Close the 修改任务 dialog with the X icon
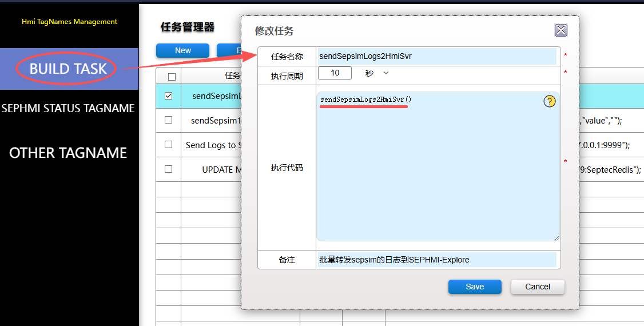644x326 pixels. click(561, 31)
